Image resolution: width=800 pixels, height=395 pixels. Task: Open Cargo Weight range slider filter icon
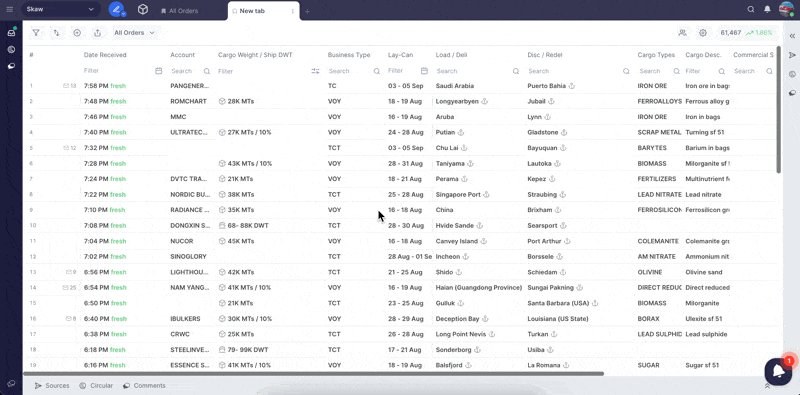(x=315, y=71)
